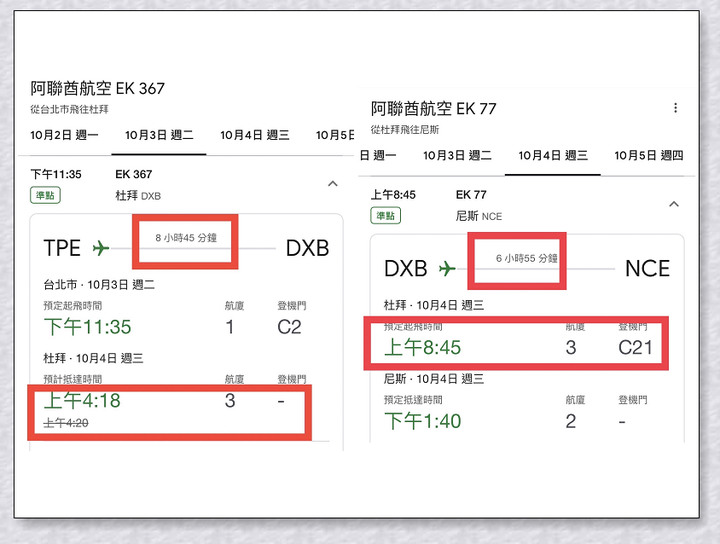Click the green 下午1:40 arrival time
This screenshot has width=720, height=544.
pos(422,421)
